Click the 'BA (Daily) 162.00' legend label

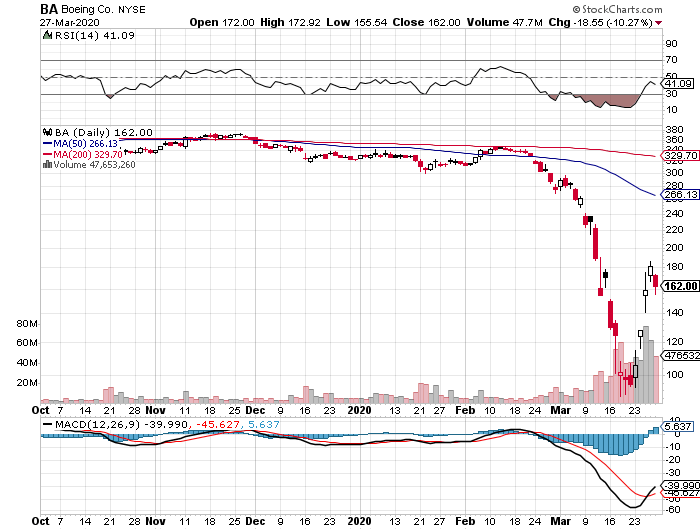(104, 132)
